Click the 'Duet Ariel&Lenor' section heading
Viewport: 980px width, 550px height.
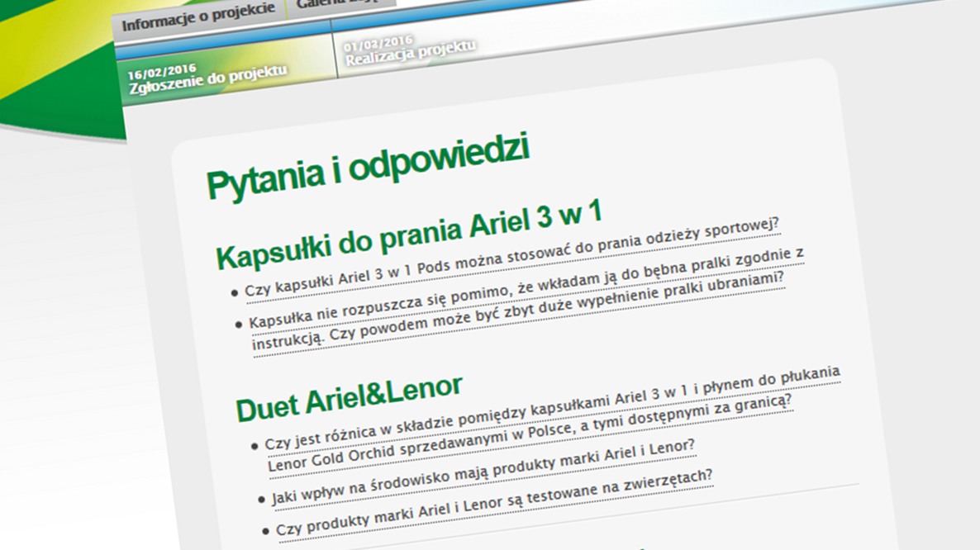pos(349,396)
